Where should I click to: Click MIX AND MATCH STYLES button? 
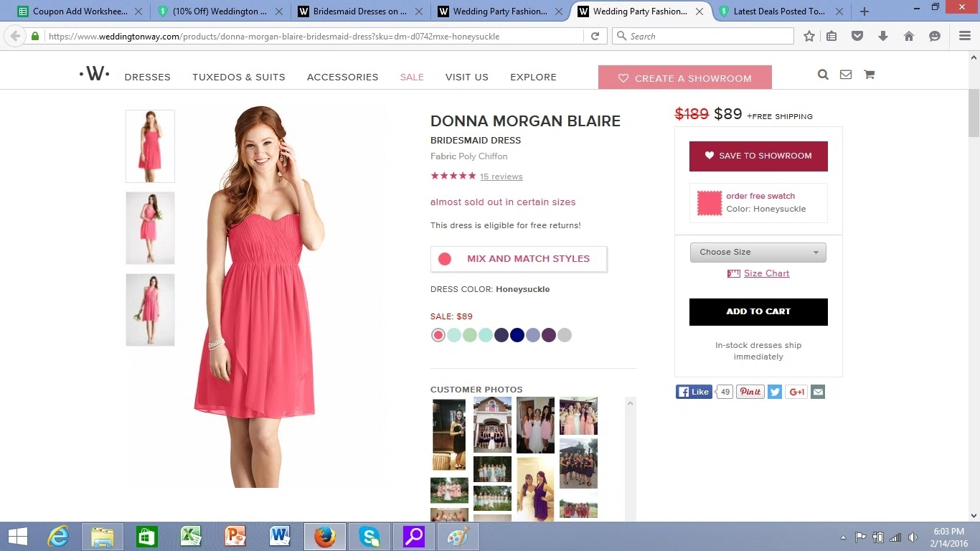click(519, 259)
